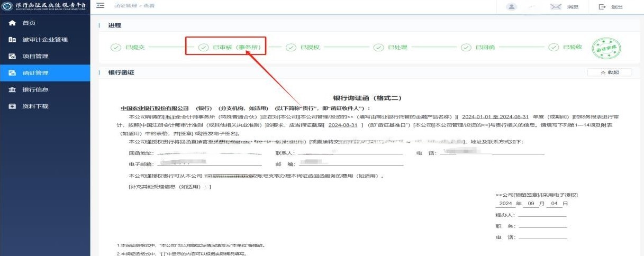The height and width of the screenshot is (256, 644).
Task: Click the 已提交 step check circle
Action: click(x=115, y=48)
